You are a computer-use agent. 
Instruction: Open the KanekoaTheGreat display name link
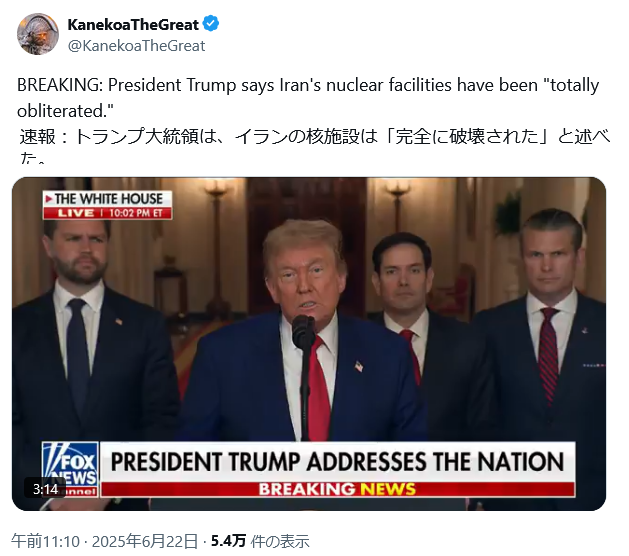pyautogui.click(x=133, y=24)
